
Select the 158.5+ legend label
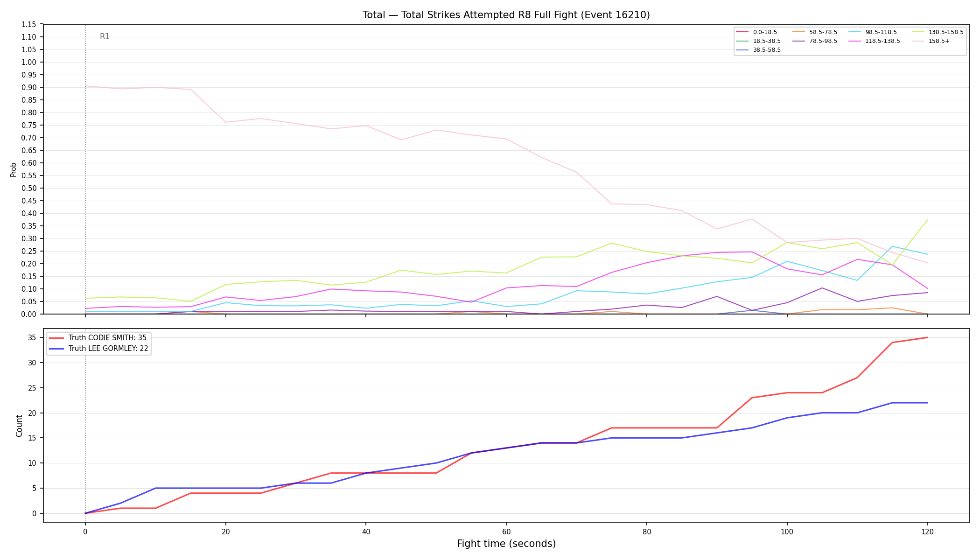pos(939,41)
